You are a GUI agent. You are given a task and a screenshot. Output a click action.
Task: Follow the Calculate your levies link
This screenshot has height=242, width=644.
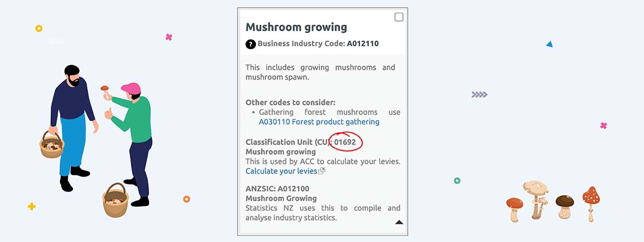point(281,171)
